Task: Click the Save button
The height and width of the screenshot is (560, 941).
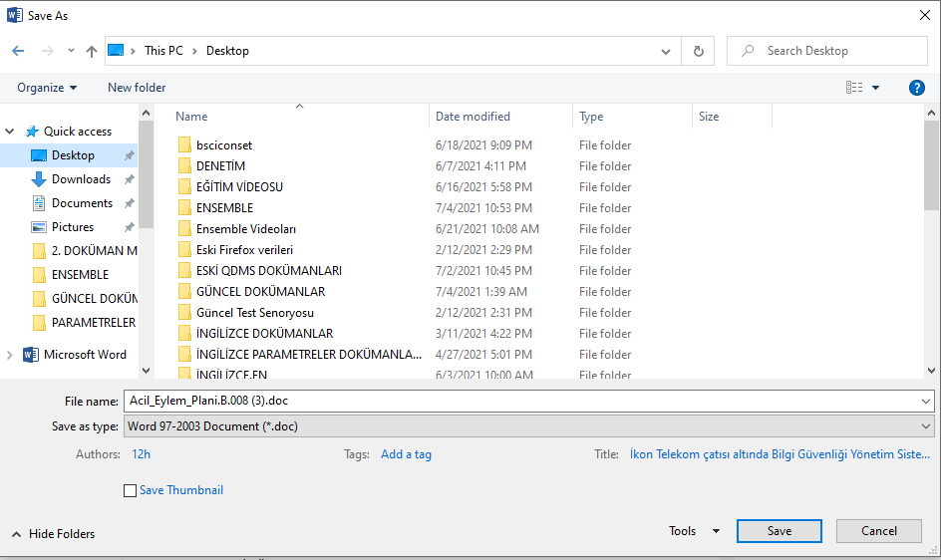Action: click(779, 531)
